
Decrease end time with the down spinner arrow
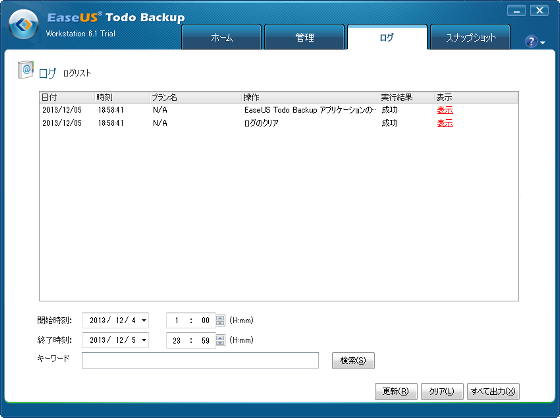221,343
